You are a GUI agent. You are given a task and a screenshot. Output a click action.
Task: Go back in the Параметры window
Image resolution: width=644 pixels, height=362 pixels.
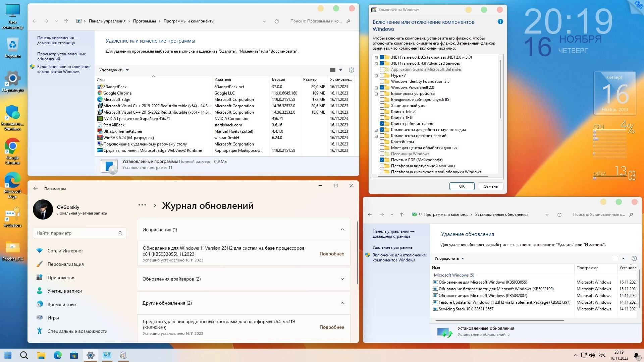point(36,188)
